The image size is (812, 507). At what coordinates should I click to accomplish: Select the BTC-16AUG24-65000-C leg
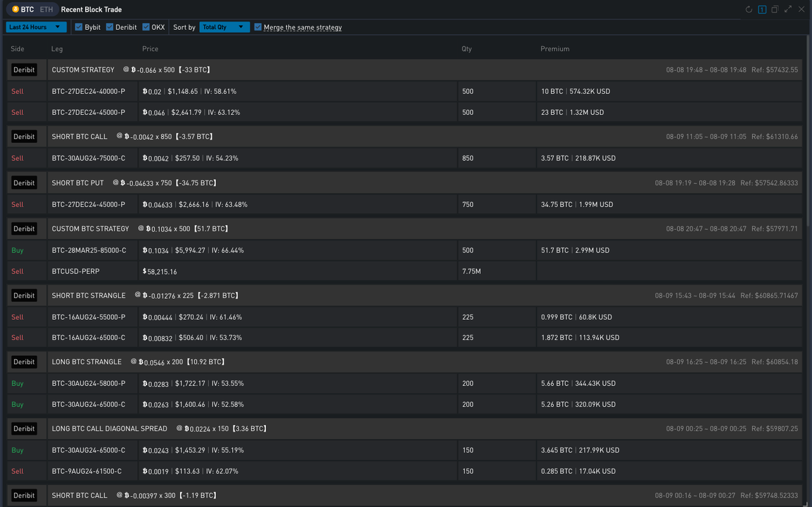pyautogui.click(x=89, y=338)
